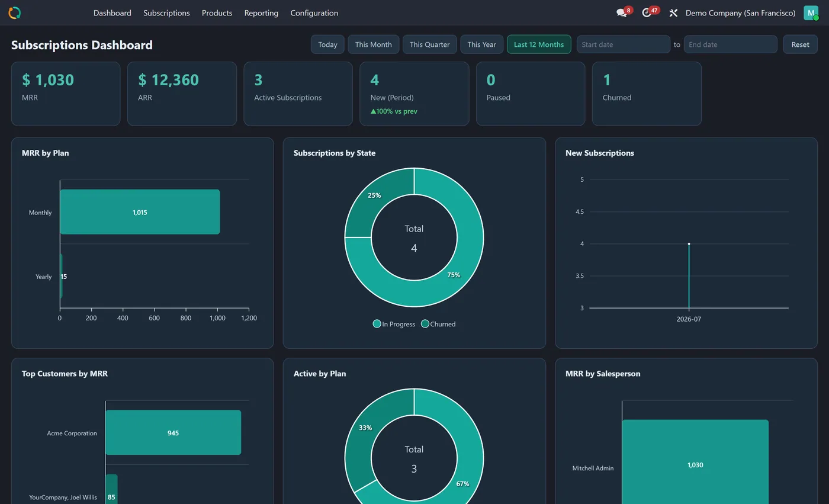
Task: Open the New (Period) card
Action: [x=415, y=94]
